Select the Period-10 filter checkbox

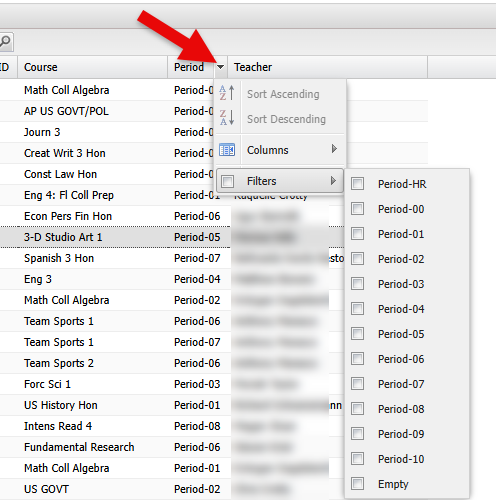(x=357, y=458)
